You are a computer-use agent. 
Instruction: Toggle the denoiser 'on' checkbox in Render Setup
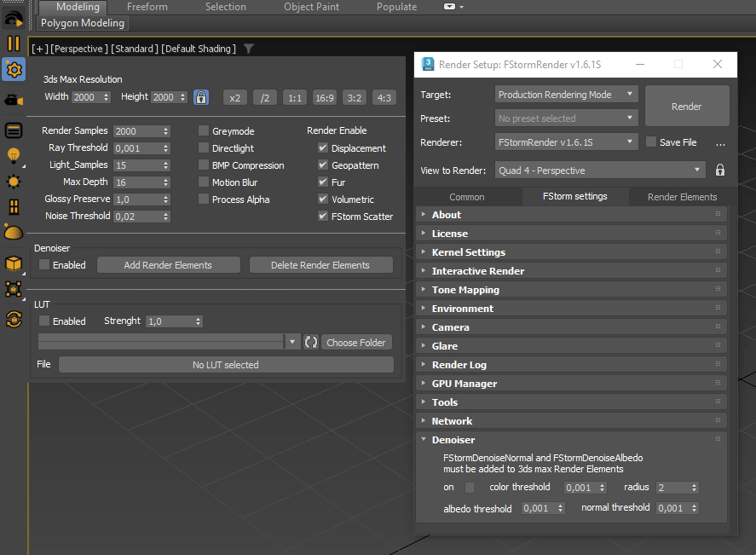[x=469, y=488]
